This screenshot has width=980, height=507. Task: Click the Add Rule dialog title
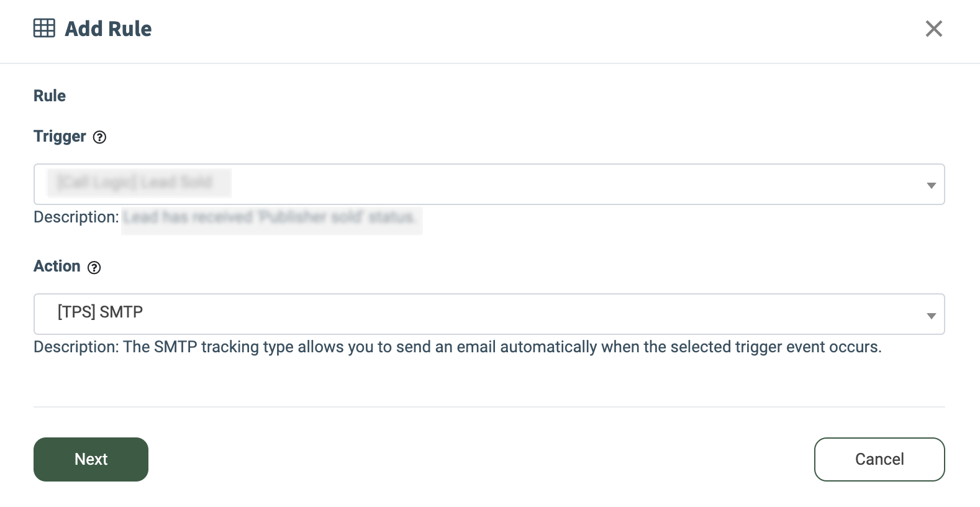click(108, 29)
